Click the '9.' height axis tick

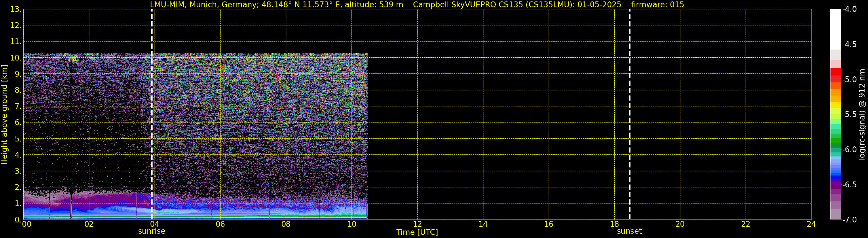point(18,74)
